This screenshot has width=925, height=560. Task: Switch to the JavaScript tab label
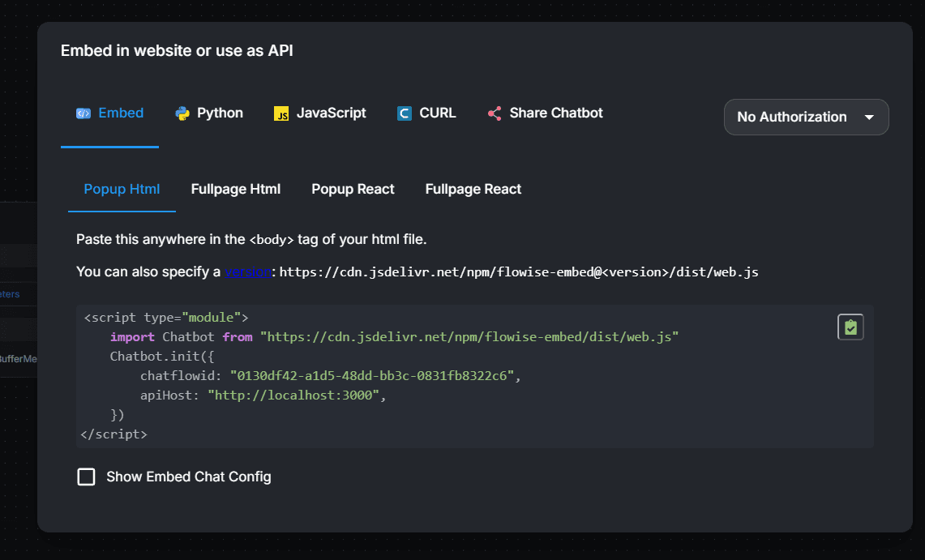point(331,113)
